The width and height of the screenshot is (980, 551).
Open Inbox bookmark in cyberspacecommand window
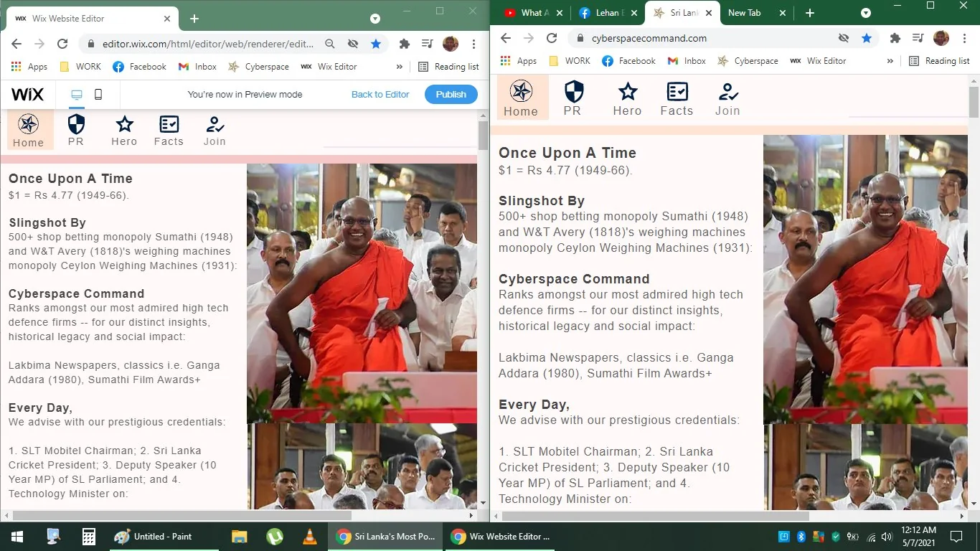tap(687, 61)
